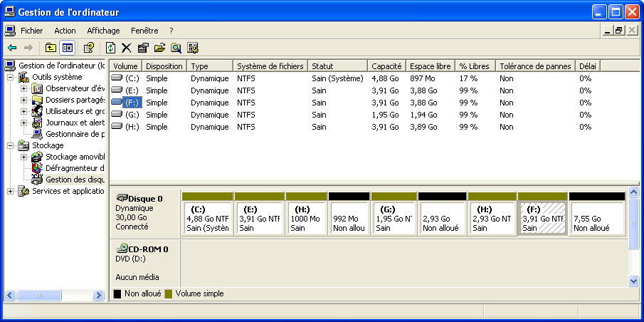Sort by the Statut column header
The width and height of the screenshot is (644, 322).
click(x=337, y=66)
